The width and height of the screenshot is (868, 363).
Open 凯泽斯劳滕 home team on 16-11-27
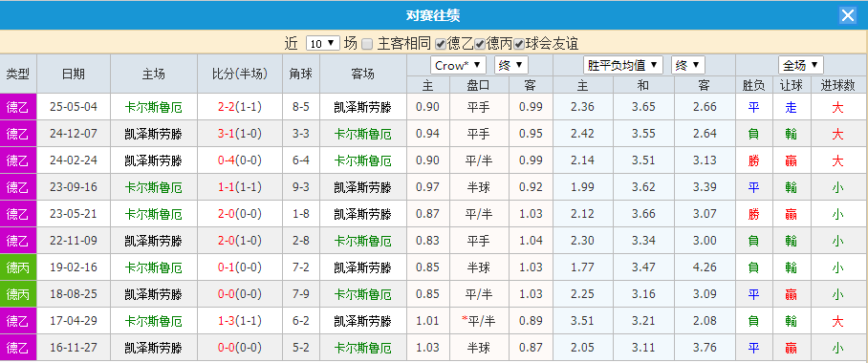(x=154, y=348)
